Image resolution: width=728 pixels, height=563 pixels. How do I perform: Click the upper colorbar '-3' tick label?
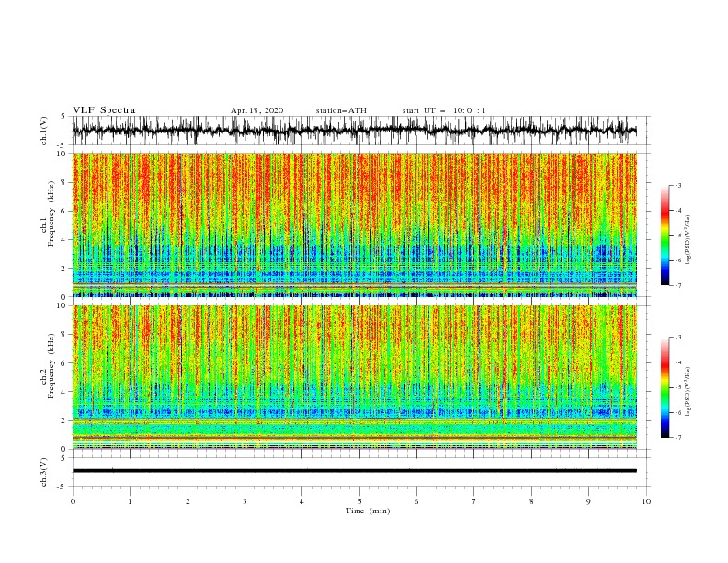tap(678, 185)
